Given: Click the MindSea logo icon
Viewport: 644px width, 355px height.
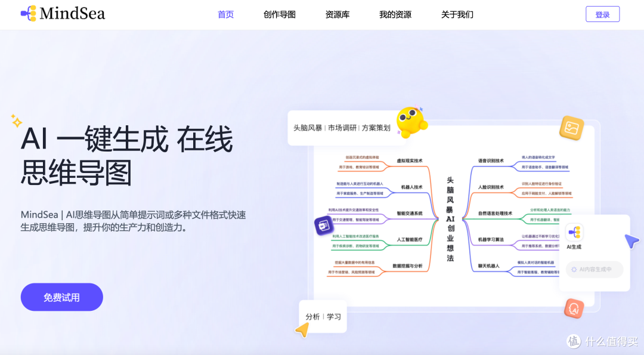Looking at the screenshot, I should [x=29, y=13].
